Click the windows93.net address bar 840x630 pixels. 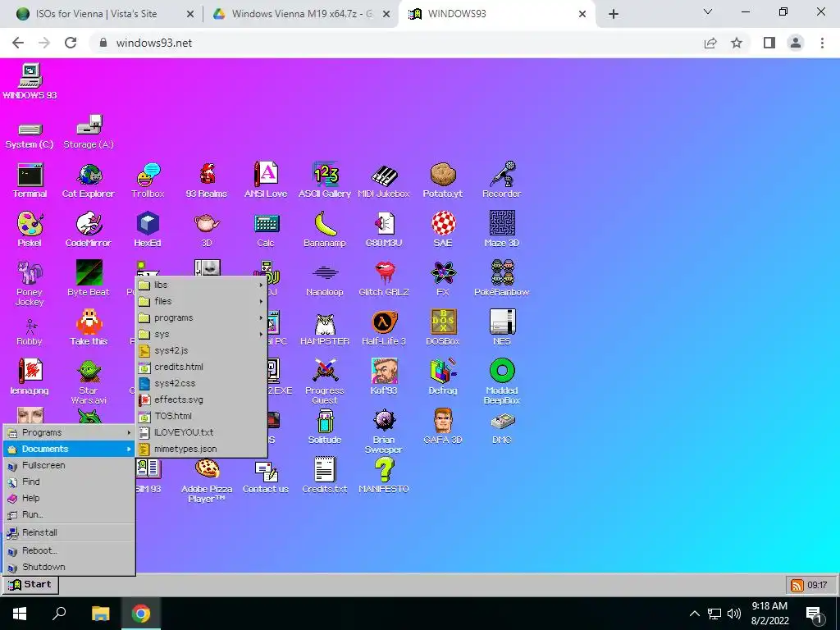pos(396,43)
